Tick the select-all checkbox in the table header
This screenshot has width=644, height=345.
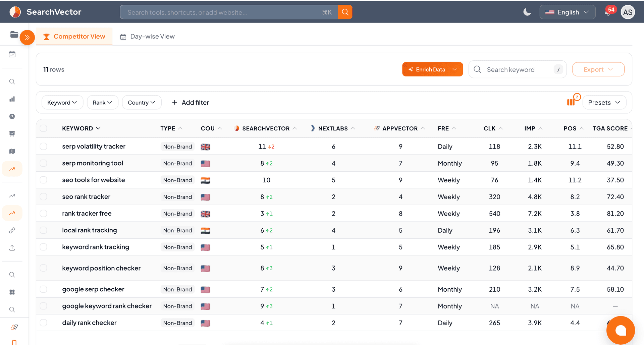[x=43, y=128]
